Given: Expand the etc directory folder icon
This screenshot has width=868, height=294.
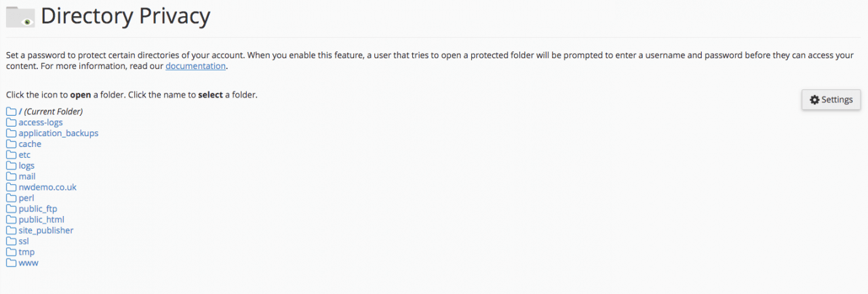Looking at the screenshot, I should tap(11, 155).
